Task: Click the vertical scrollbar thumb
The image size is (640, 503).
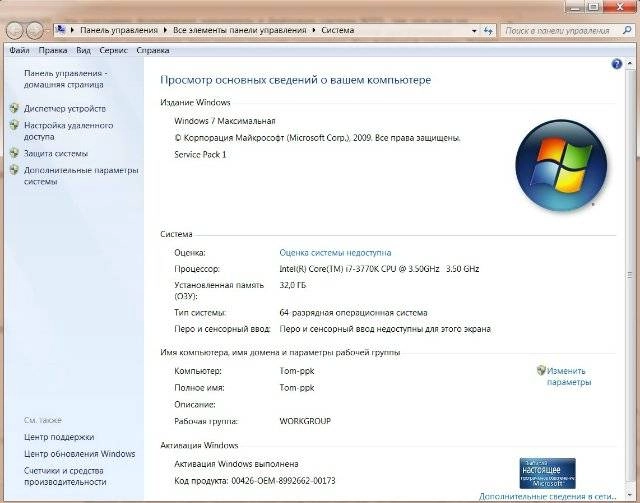Action: pos(629,276)
